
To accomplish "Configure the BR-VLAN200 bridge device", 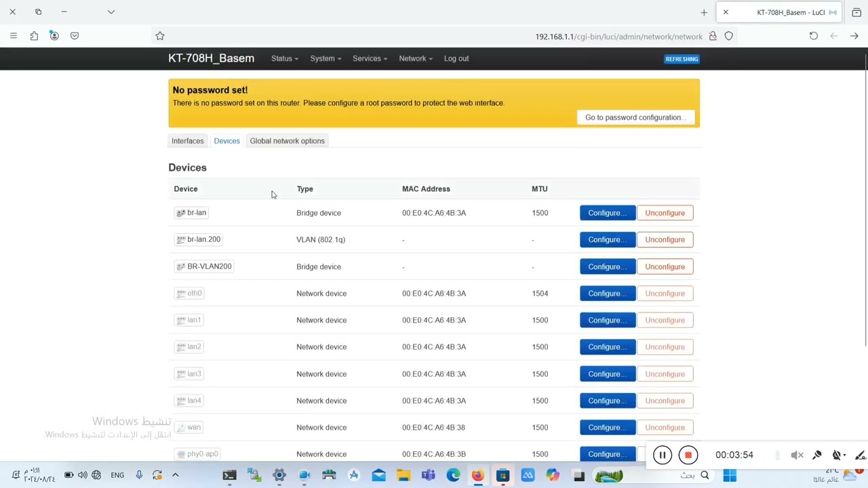I will 608,266.
